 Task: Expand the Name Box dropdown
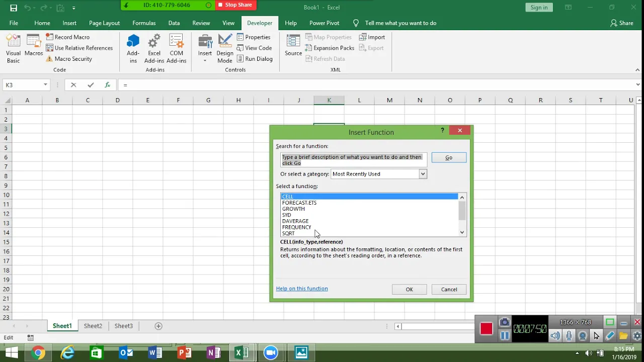[45, 85]
